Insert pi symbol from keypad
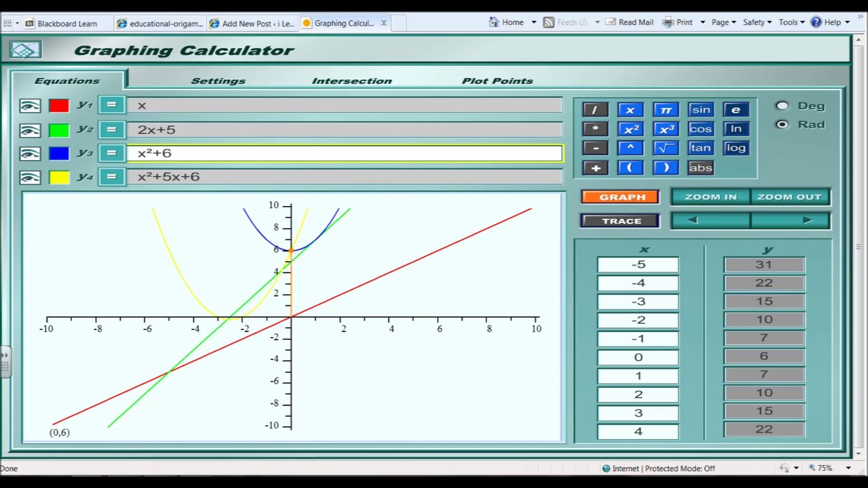868x488 pixels. click(x=665, y=110)
